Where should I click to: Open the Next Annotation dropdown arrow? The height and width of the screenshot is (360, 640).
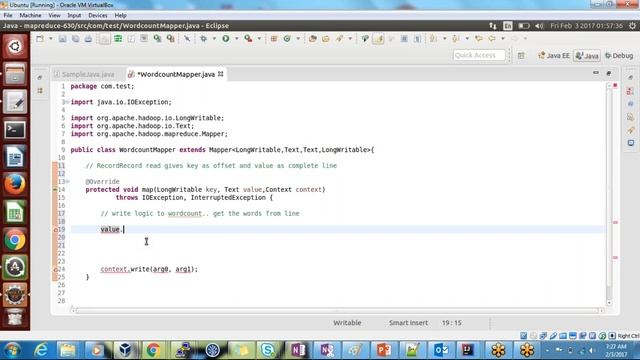click(x=444, y=39)
